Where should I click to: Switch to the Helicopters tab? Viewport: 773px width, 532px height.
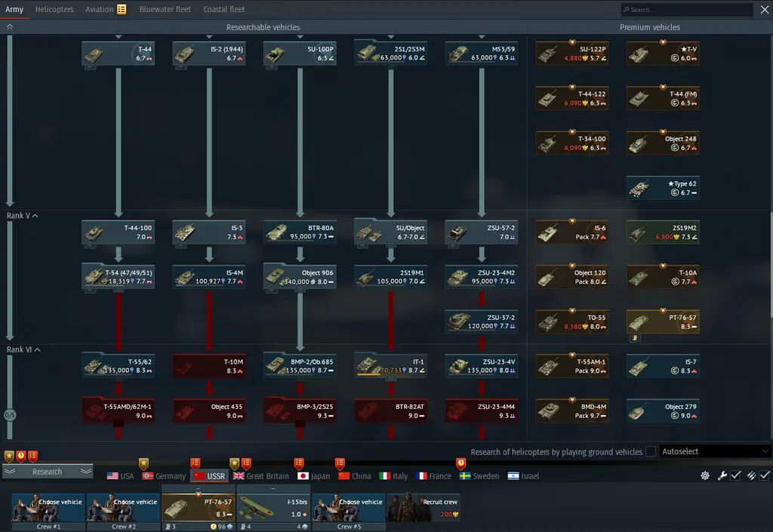(x=54, y=10)
